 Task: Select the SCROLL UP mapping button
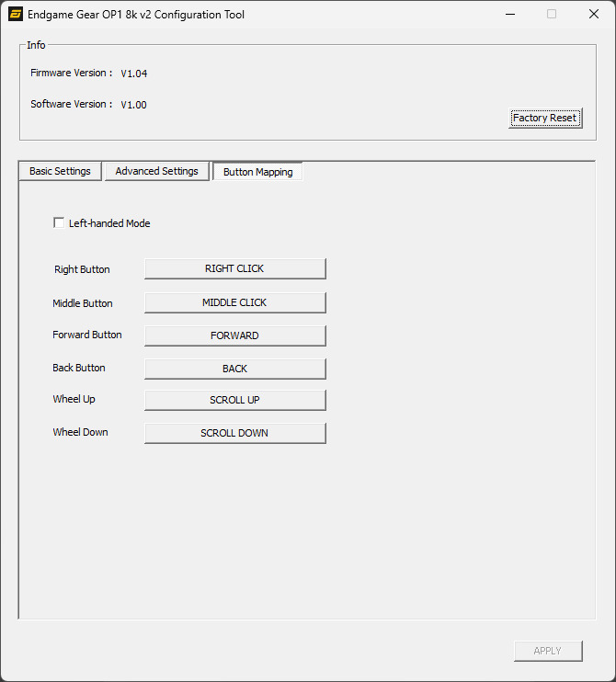234,400
